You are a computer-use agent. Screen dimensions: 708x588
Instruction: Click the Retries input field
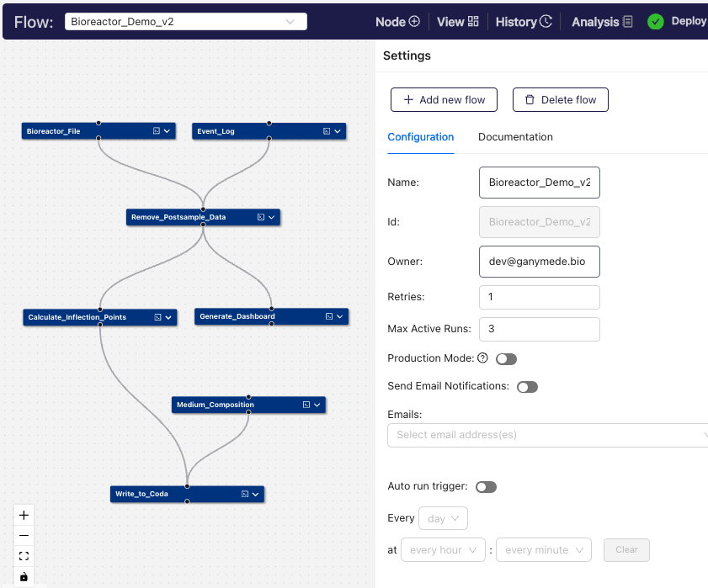point(539,297)
